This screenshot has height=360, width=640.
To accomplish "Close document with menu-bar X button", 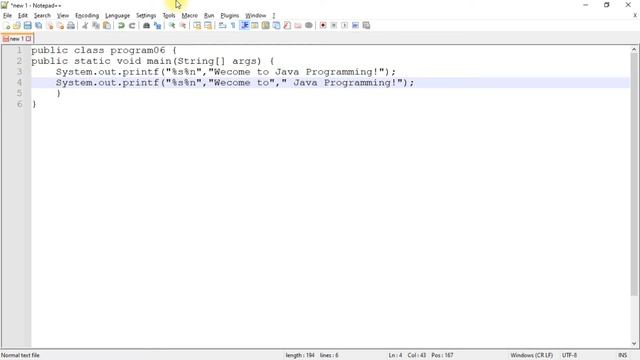I will point(635,16).
